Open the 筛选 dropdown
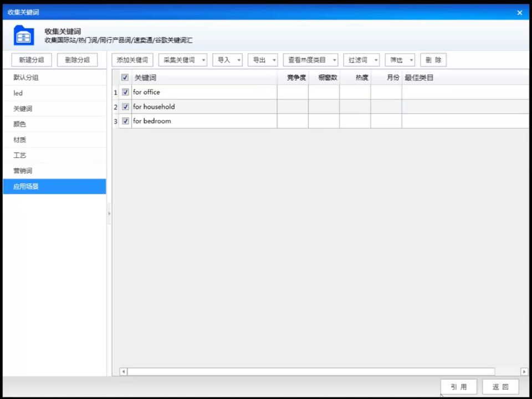This screenshot has height=399, width=532. [400, 60]
